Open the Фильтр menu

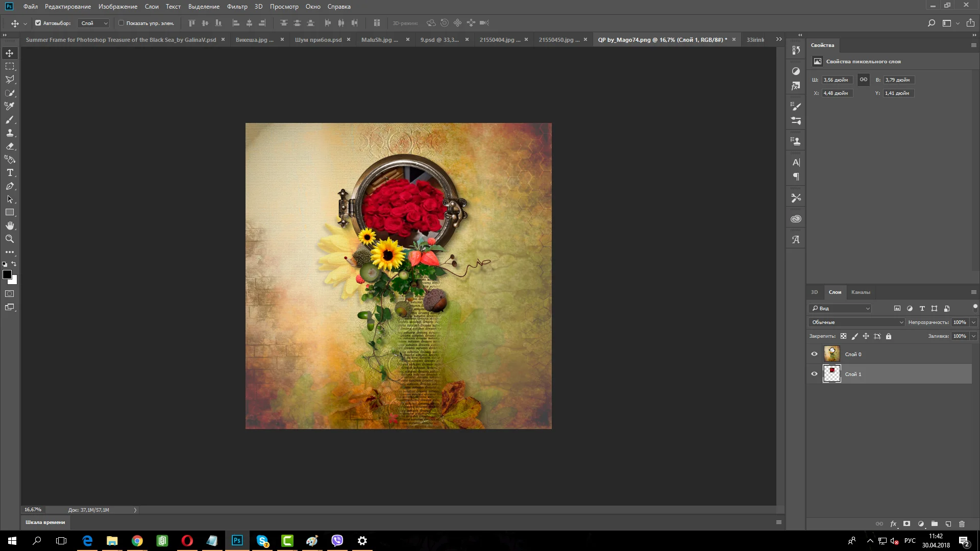237,7
